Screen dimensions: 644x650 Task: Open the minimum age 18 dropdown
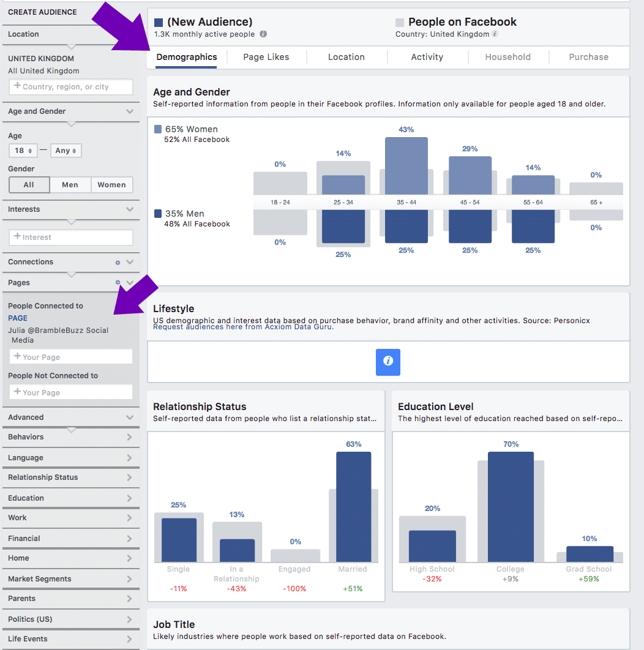tap(23, 151)
